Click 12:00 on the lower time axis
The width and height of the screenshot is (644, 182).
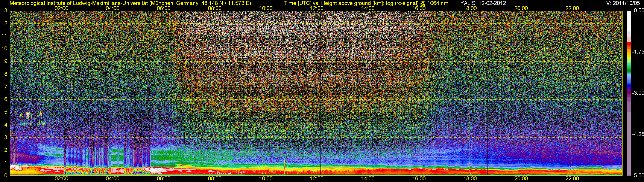point(317,179)
